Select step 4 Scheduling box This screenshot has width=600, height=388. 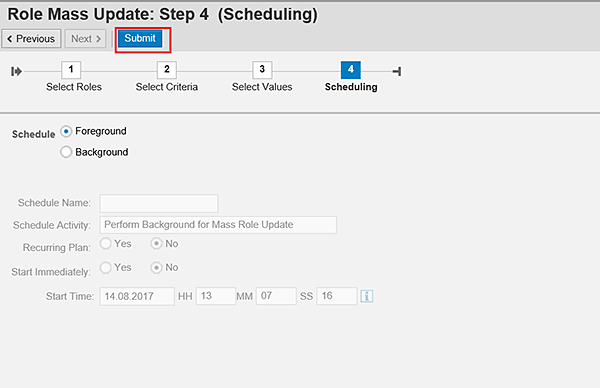click(x=351, y=70)
